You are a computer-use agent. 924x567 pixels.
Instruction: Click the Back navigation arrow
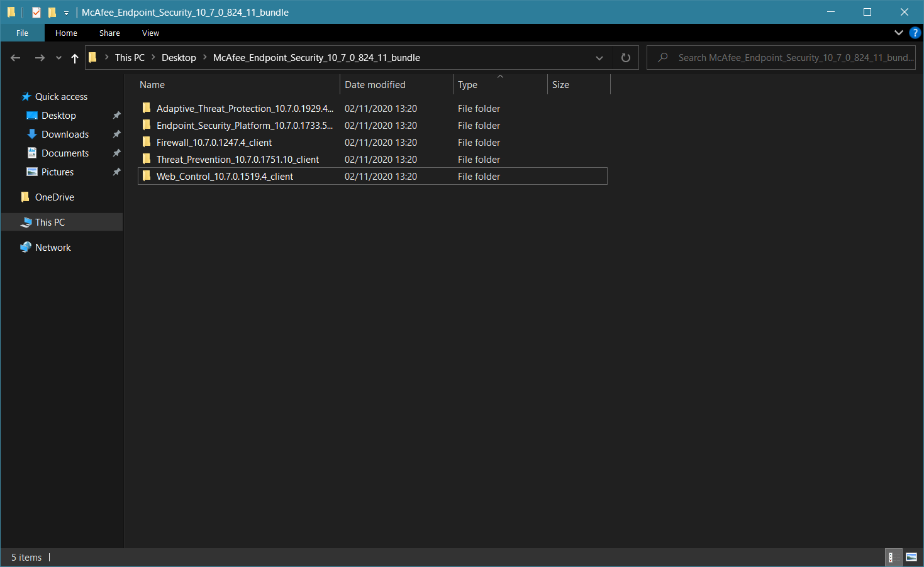[16, 58]
